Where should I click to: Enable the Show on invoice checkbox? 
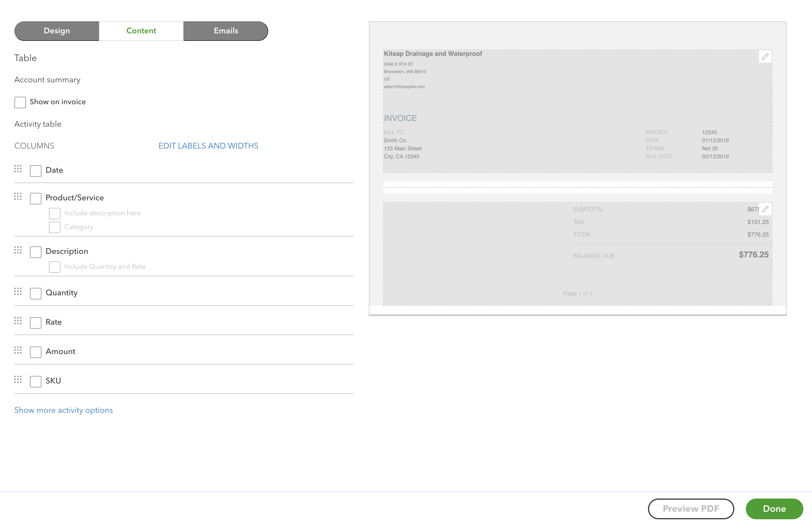click(x=20, y=102)
